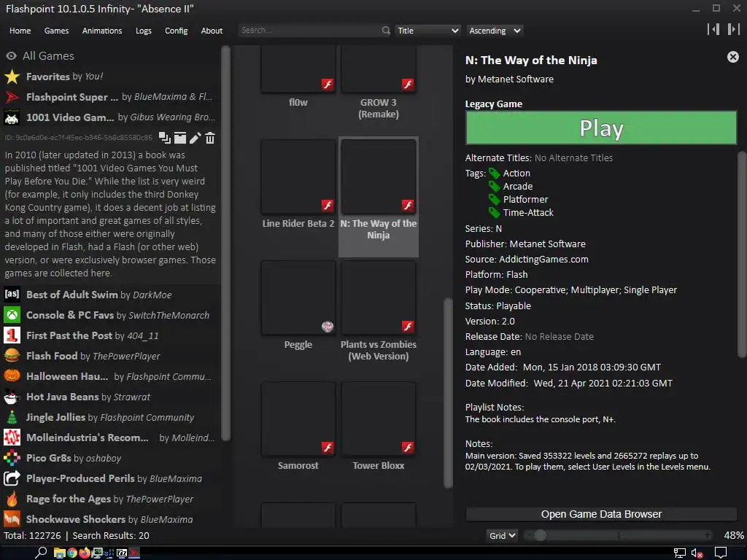Click the Platformer tag text
Image resolution: width=747 pixels, height=560 pixels.
pos(525,200)
